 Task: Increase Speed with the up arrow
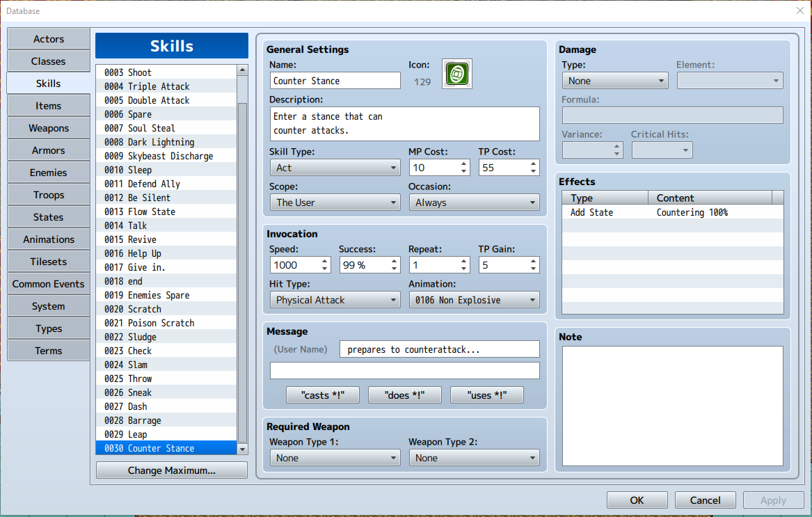[x=325, y=261]
